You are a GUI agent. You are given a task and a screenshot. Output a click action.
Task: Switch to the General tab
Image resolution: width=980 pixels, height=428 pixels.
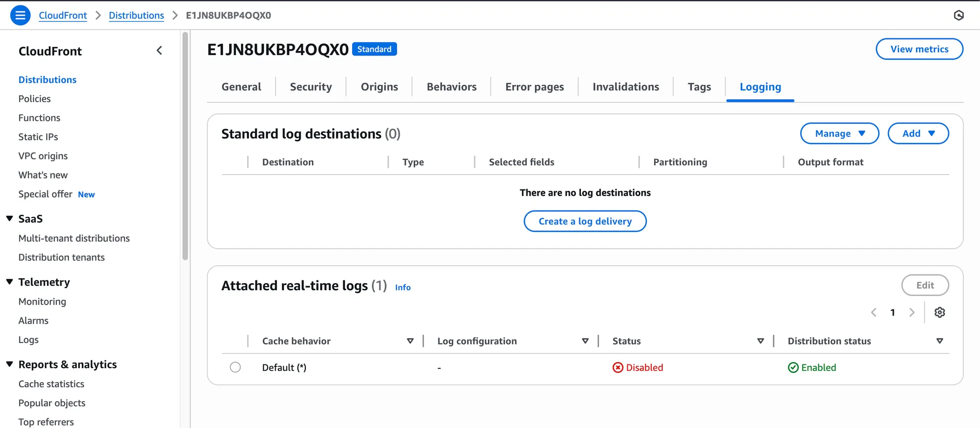point(241,87)
